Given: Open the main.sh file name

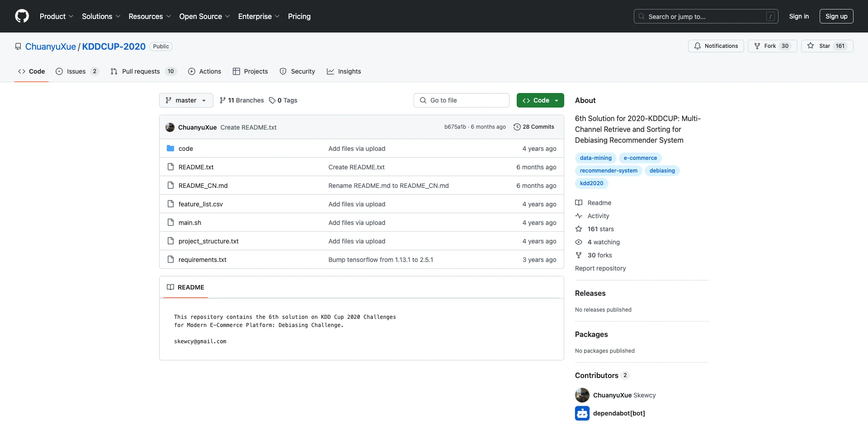Looking at the screenshot, I should [190, 223].
